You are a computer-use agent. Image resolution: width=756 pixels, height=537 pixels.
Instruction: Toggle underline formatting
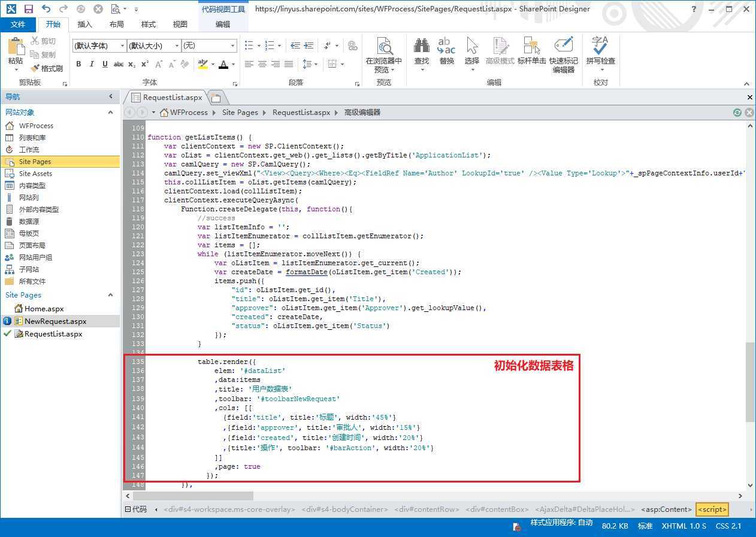coord(105,64)
